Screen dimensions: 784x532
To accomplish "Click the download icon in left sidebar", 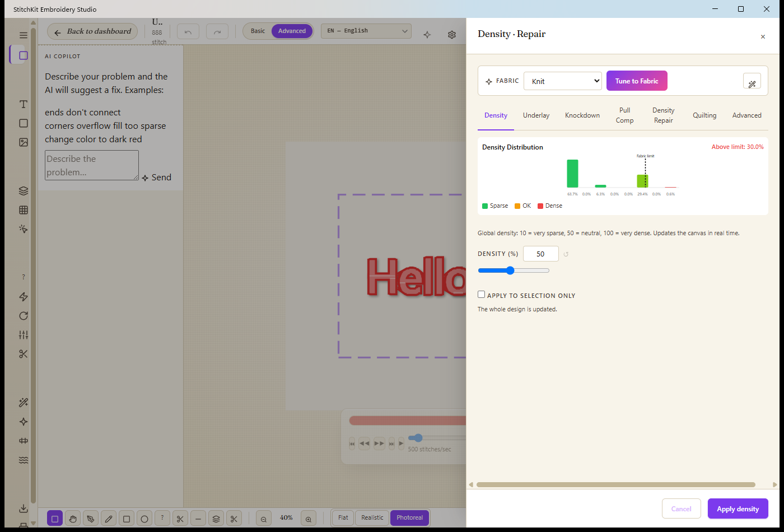I will coord(24,508).
